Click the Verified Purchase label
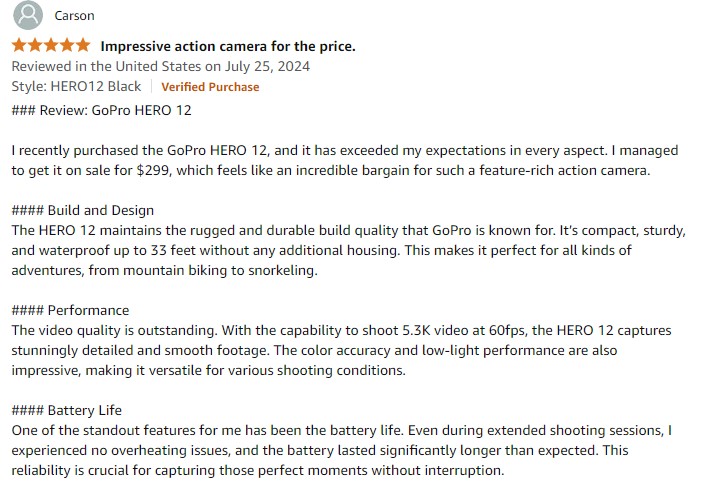This screenshot has height=486, width=708. click(210, 87)
